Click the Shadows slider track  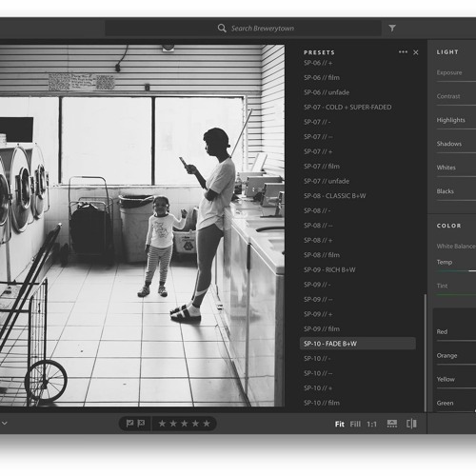(x=456, y=153)
